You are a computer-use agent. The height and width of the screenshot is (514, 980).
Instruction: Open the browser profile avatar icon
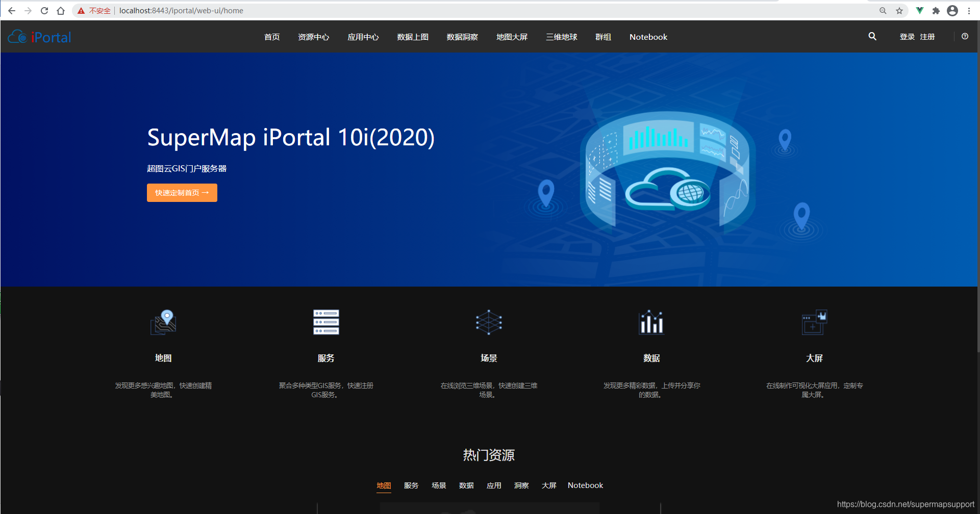[952, 11]
